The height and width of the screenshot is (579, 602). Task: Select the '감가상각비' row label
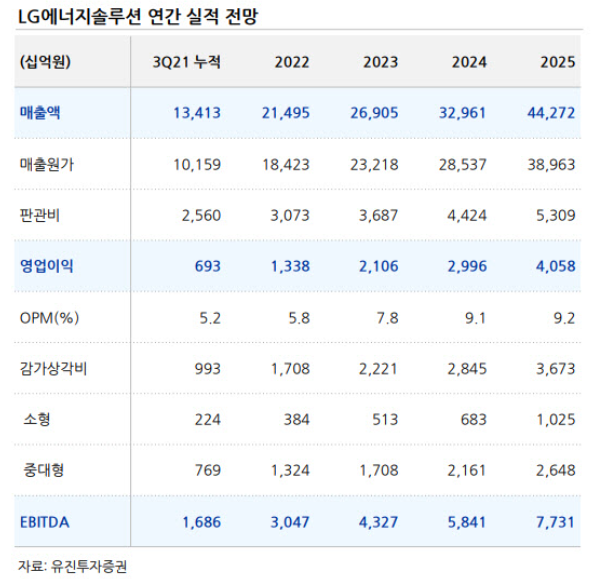pos(53,369)
